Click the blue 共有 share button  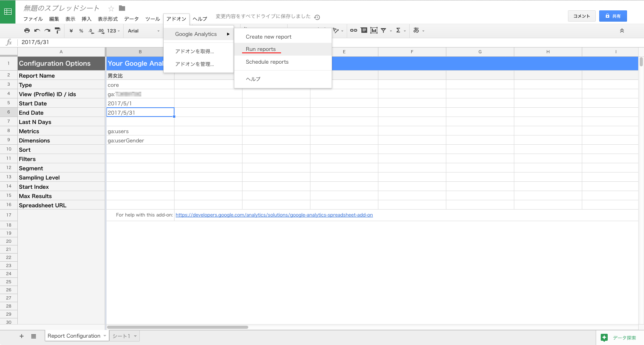pyautogui.click(x=613, y=16)
